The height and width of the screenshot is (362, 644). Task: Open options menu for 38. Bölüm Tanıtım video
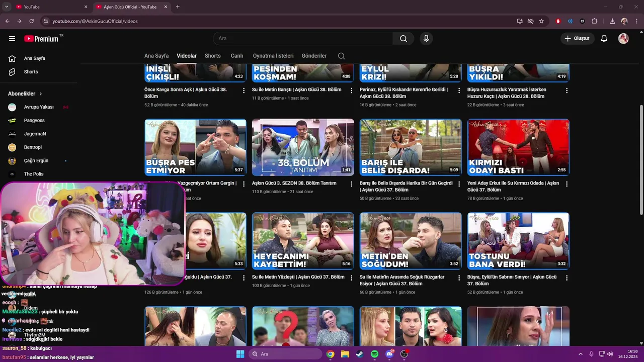[x=351, y=184]
